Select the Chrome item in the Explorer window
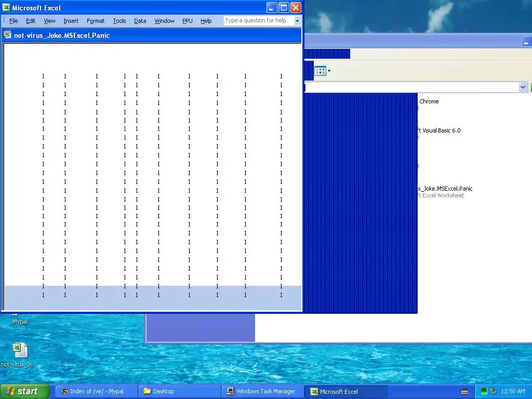Screen dimensions: 532x399 coord(429,101)
